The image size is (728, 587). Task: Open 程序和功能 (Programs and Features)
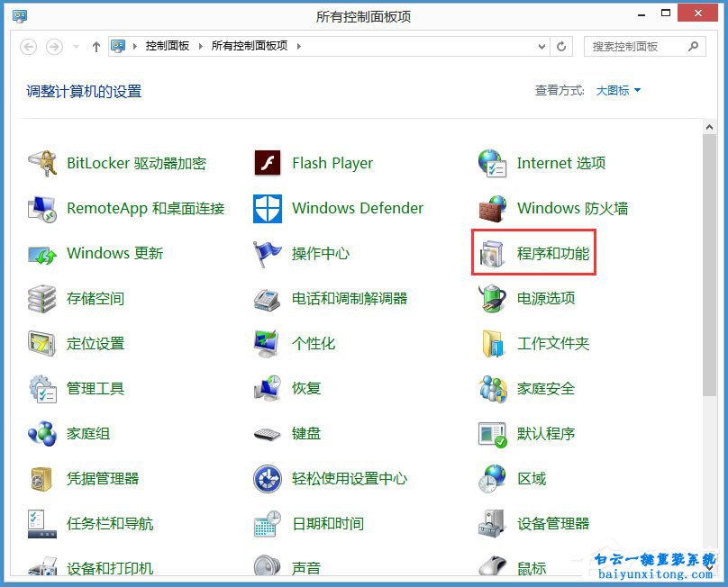click(553, 253)
